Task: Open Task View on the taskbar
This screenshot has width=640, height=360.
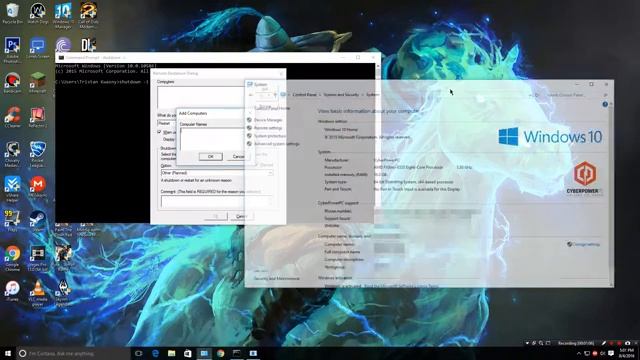Action: [138, 353]
